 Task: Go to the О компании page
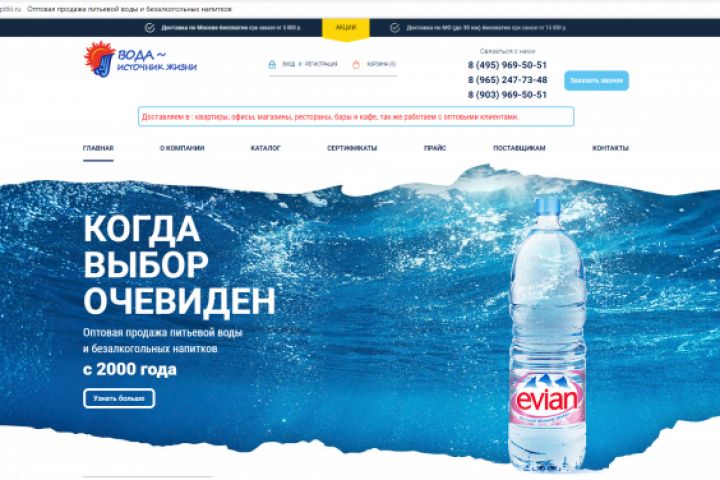click(182, 148)
